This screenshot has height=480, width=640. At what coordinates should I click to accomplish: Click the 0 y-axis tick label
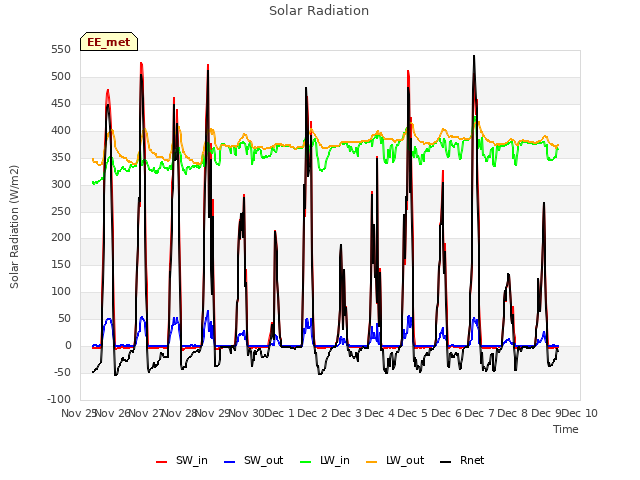point(68,345)
